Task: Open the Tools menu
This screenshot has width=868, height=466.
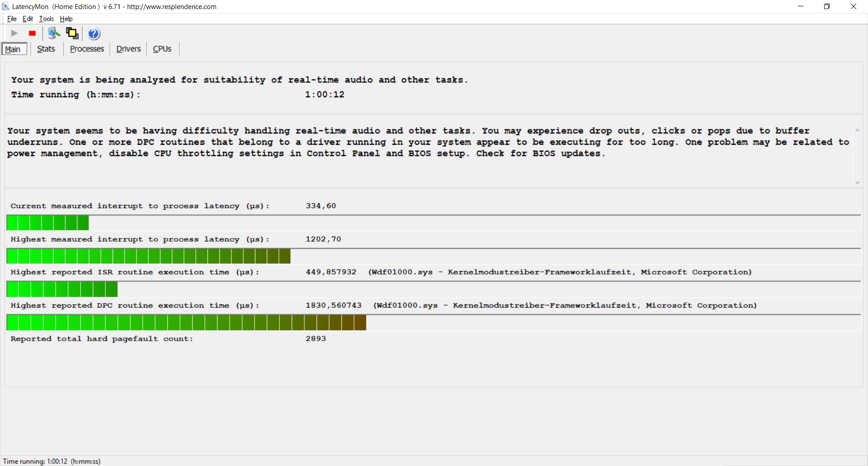Action: [x=46, y=19]
